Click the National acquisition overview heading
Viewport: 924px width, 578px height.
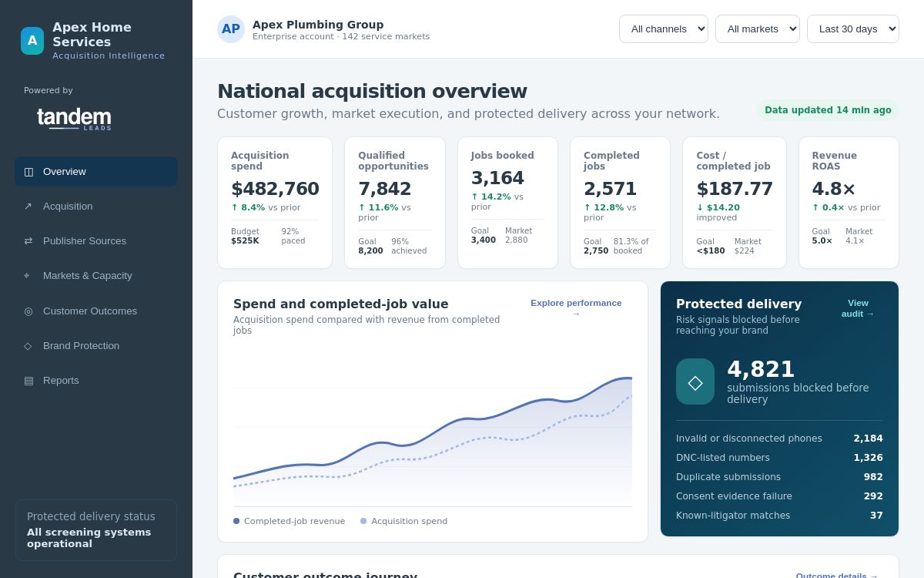pos(372,91)
